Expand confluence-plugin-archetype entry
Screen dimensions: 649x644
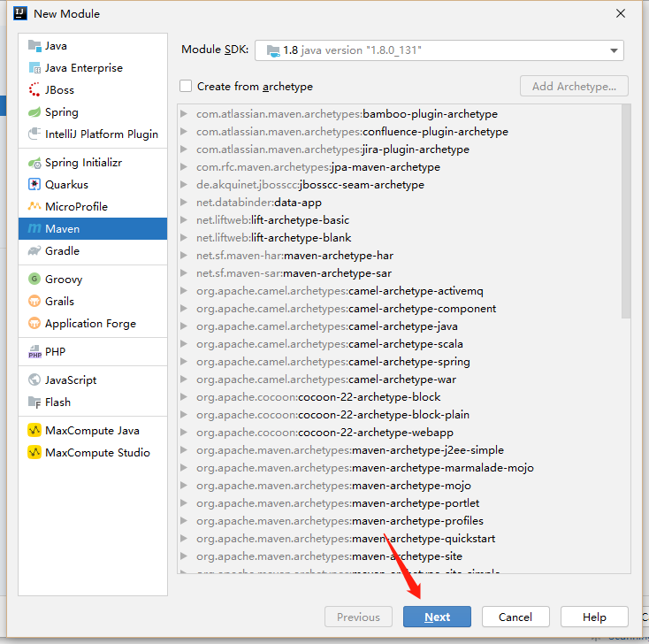pyautogui.click(x=184, y=131)
